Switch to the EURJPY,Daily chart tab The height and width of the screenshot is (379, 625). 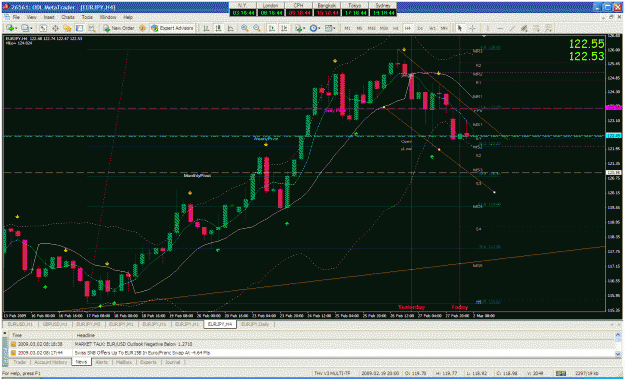click(255, 324)
